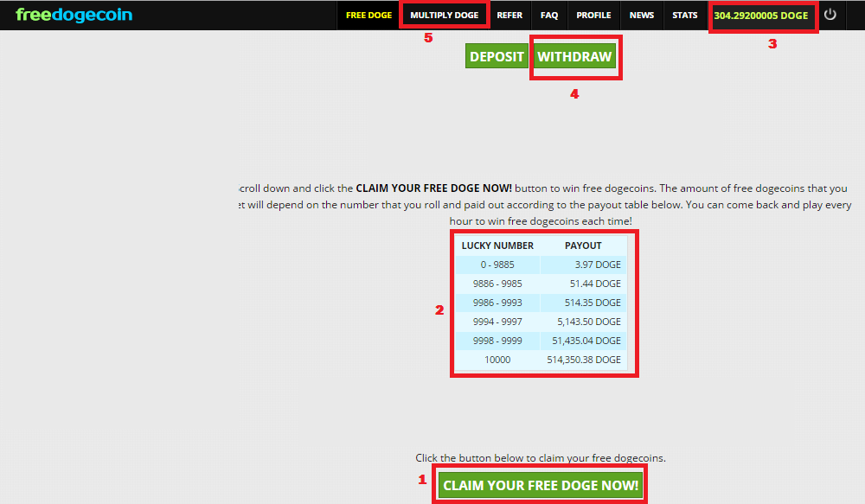The image size is (865, 504).
Task: Click the 9998 - 9999 range cell
Action: coord(497,341)
